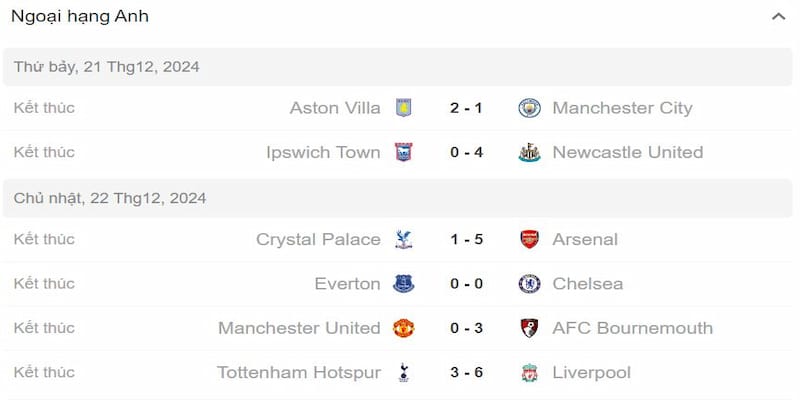Screen dimensions: 800x400
Task: Open the Ngoại hạng Anh league title
Action: pyautogui.click(x=80, y=17)
